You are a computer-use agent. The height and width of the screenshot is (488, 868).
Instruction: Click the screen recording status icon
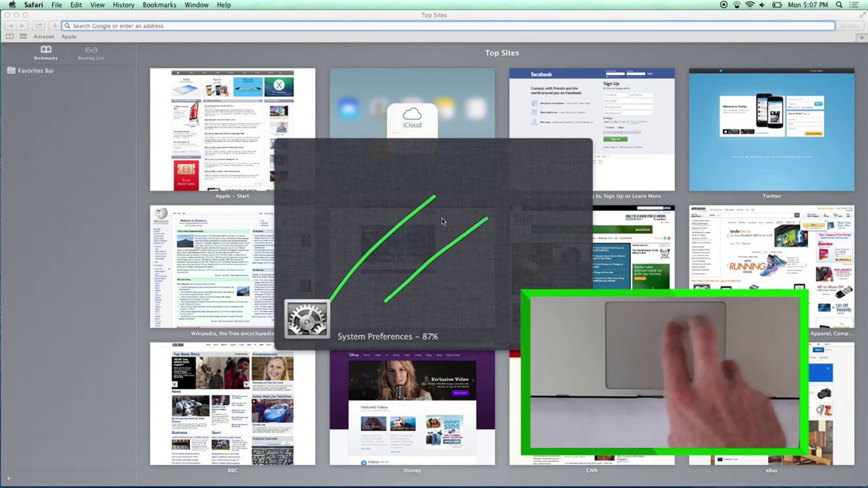(x=724, y=5)
